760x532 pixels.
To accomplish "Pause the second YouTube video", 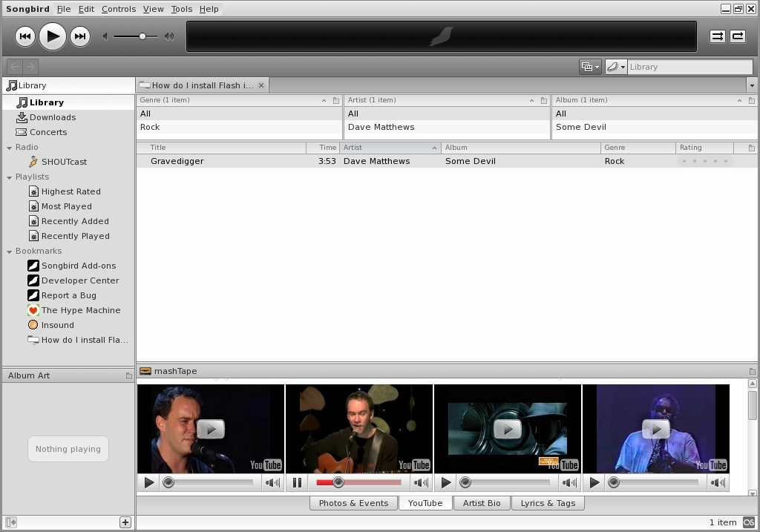I will pos(297,482).
